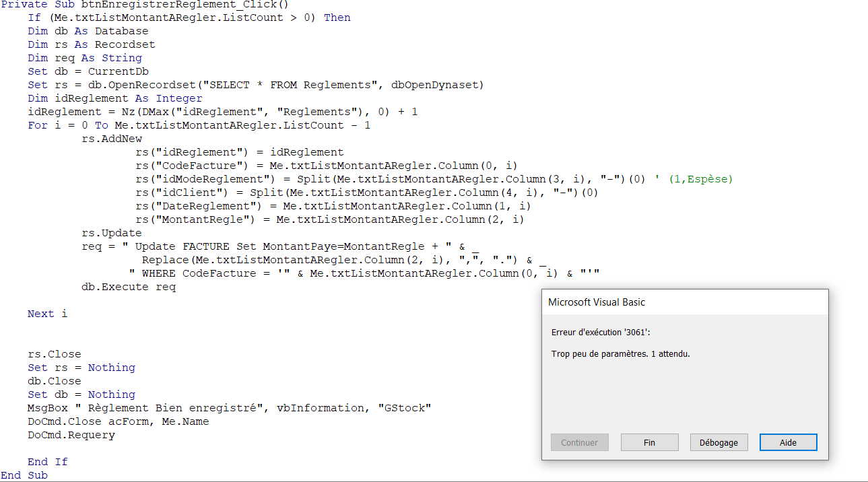Viewport: 868px width, 482px height.
Task: Click the Replace(...Column(2, i) line
Action: tap(344, 260)
